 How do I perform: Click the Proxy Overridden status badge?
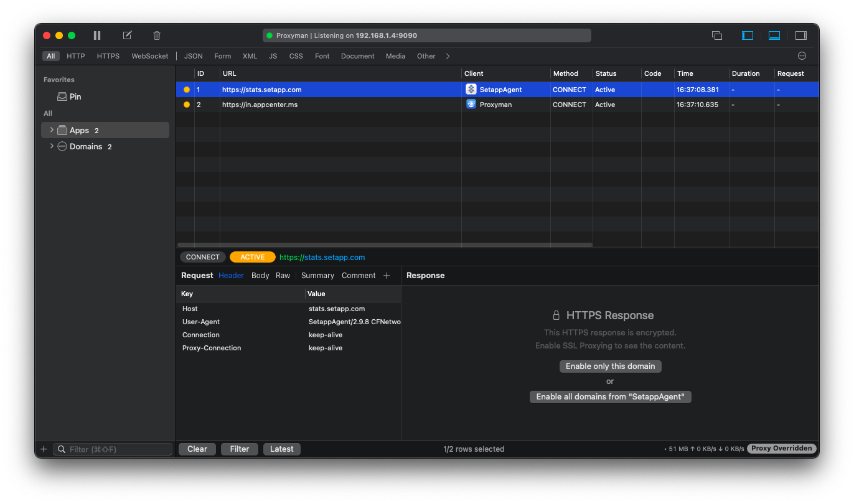pyautogui.click(x=782, y=449)
